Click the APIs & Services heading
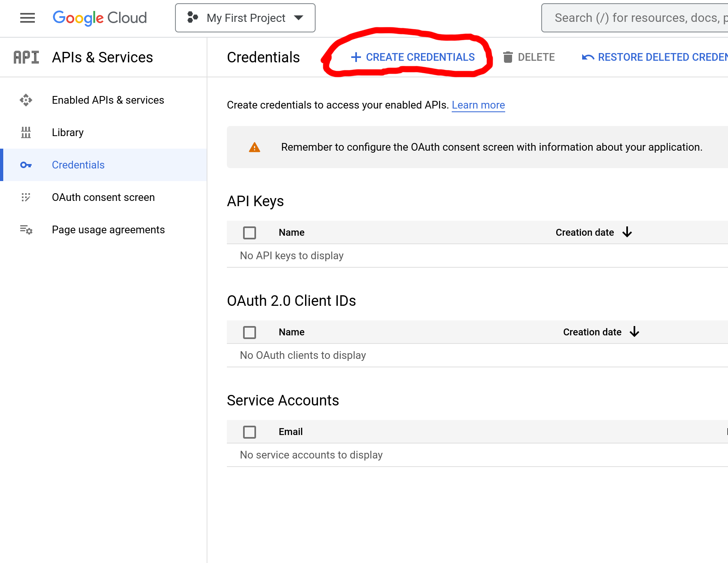Viewport: 728px width, 563px height. 102,58
